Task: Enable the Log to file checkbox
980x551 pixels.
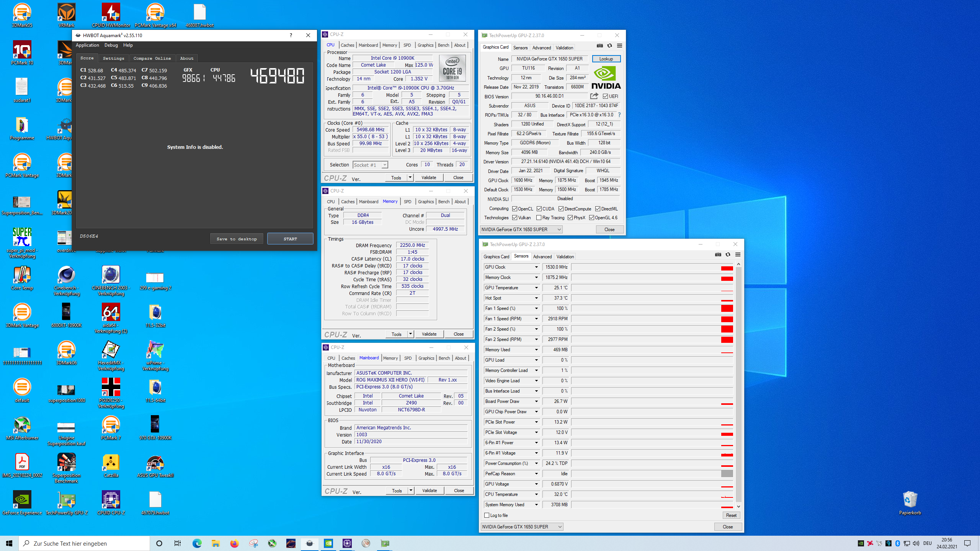Action: point(487,515)
